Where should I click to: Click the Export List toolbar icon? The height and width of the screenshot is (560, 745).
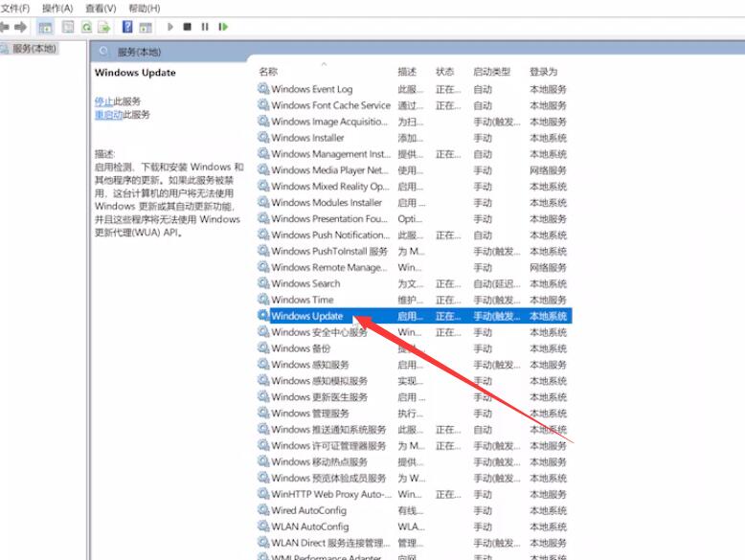tap(104, 27)
